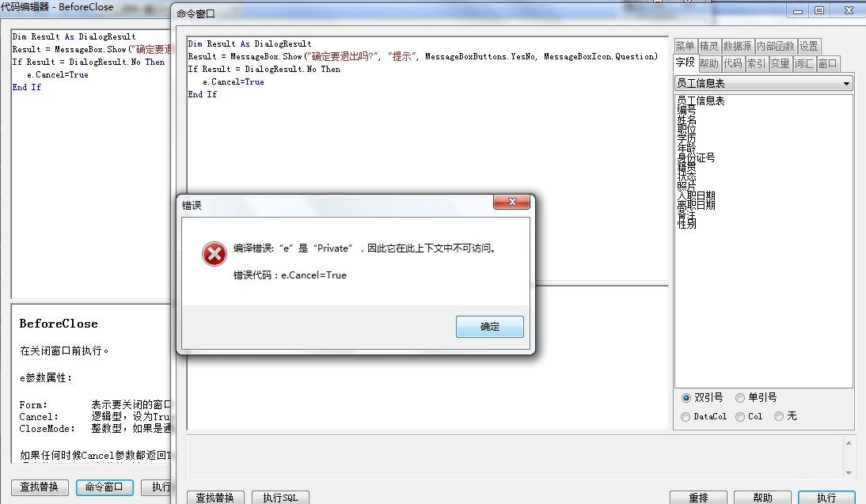This screenshot has height=504, width=866.
Task: Switch to the 菜单 tab
Action: [686, 46]
